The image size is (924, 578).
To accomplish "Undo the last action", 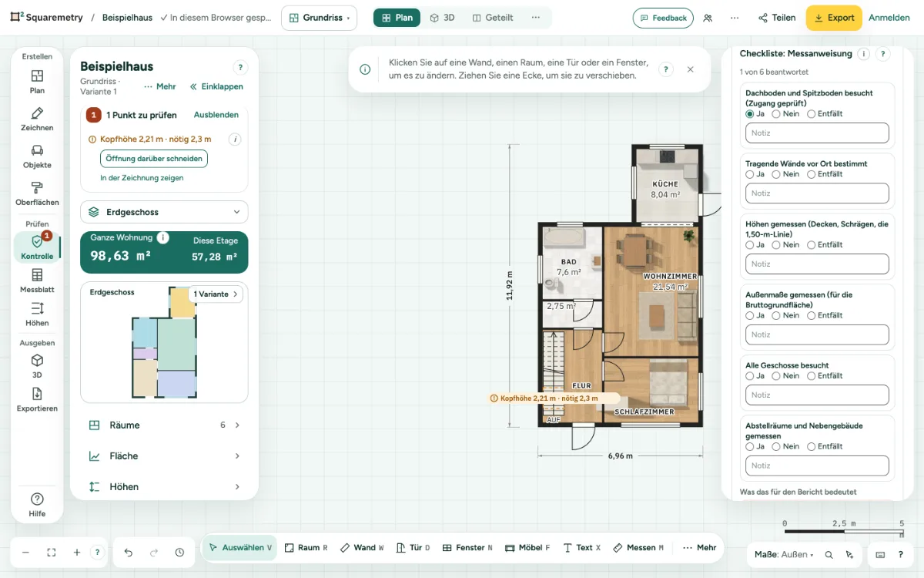I will click(129, 553).
